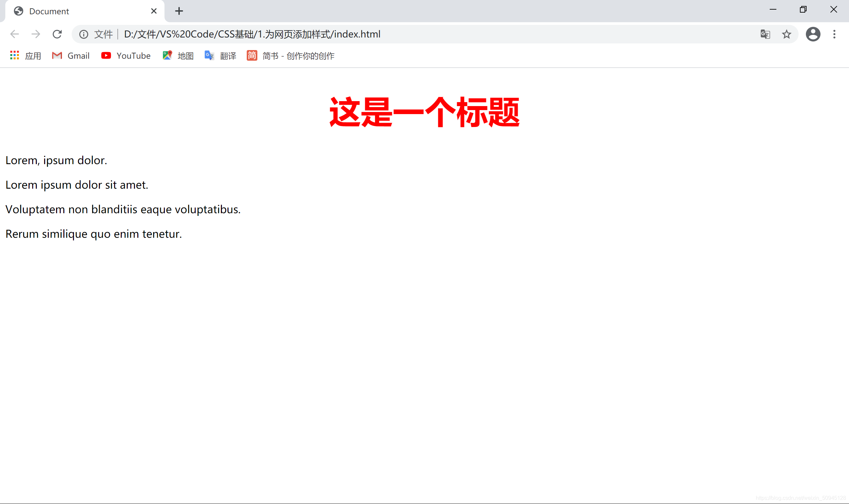Open the Gmail bookmark
849x504 pixels.
(71, 55)
